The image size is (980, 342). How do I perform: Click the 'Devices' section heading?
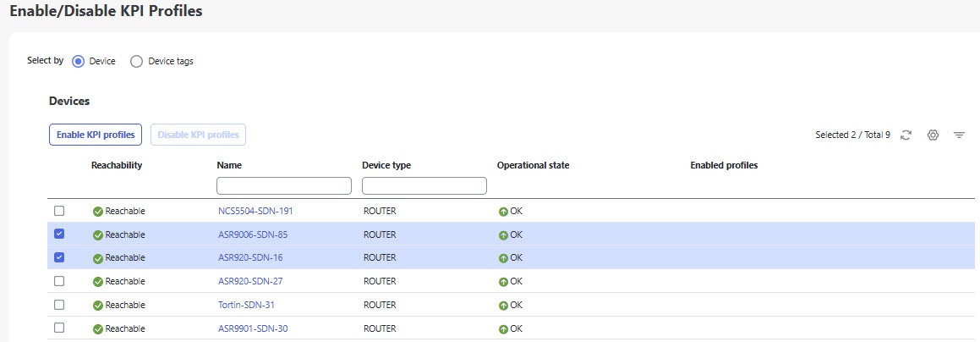pos(69,101)
